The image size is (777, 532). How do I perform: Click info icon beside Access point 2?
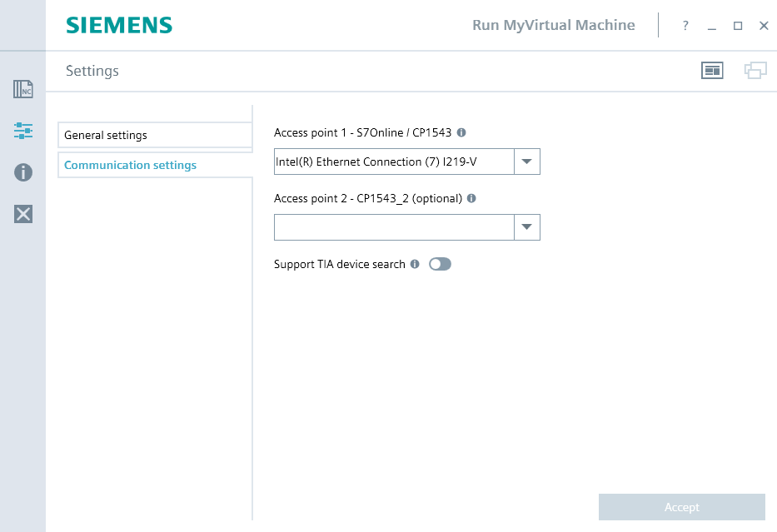(471, 199)
